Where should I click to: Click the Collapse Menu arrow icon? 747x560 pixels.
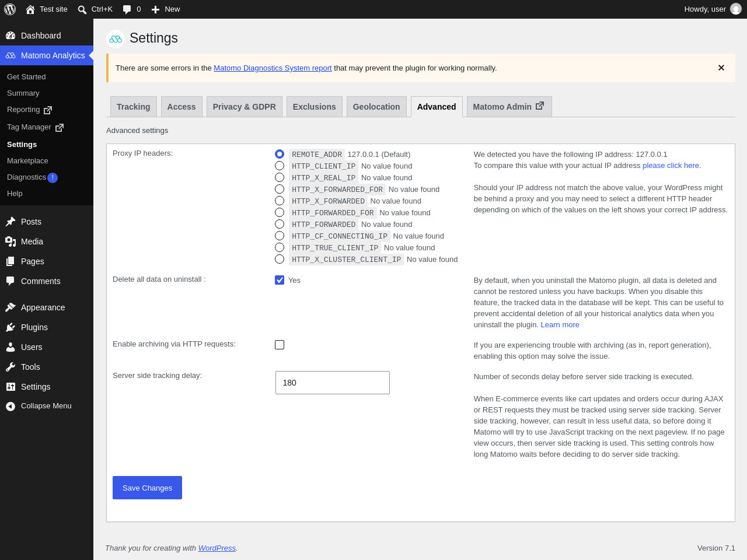click(11, 407)
